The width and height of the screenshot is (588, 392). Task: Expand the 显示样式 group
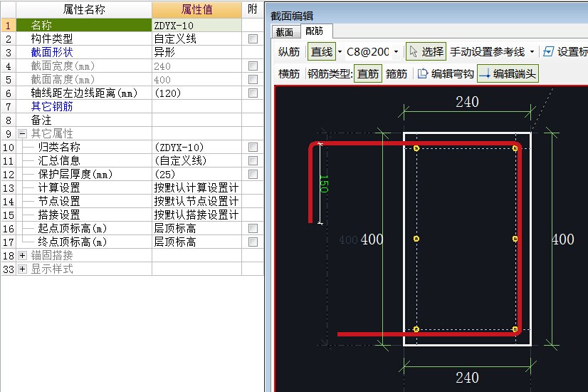[23, 269]
